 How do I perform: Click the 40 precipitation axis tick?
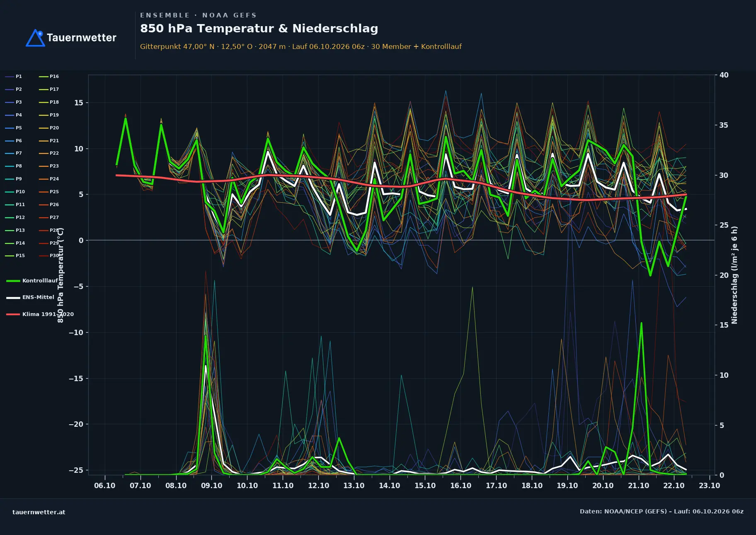tap(724, 75)
